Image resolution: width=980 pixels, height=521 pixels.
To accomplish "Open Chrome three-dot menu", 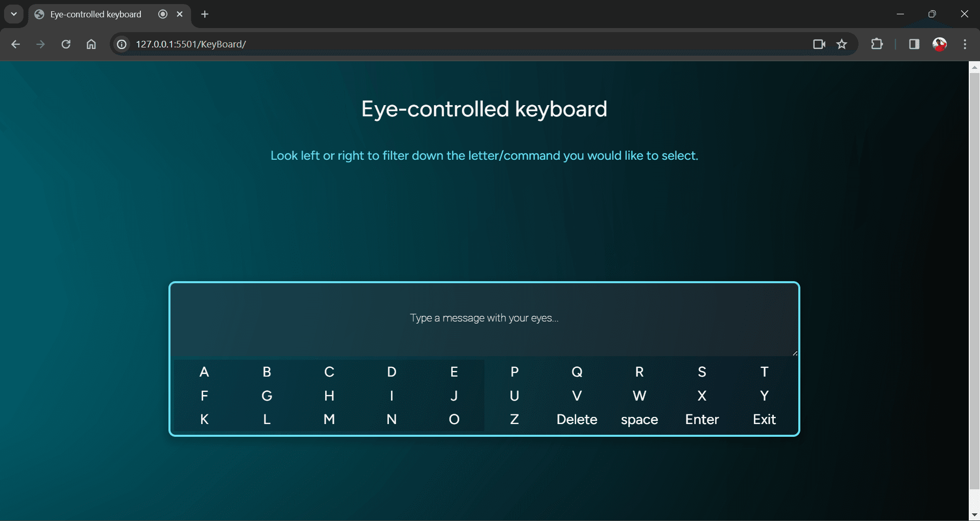I will [965, 44].
